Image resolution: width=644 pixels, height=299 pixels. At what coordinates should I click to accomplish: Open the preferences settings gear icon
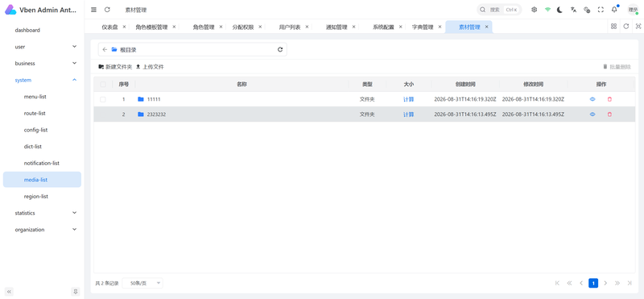coord(534,10)
